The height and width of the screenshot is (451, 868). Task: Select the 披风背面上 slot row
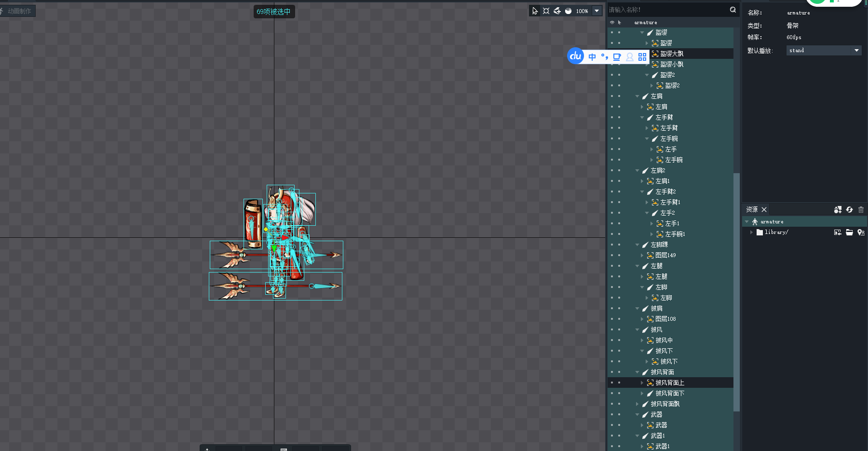coord(670,383)
